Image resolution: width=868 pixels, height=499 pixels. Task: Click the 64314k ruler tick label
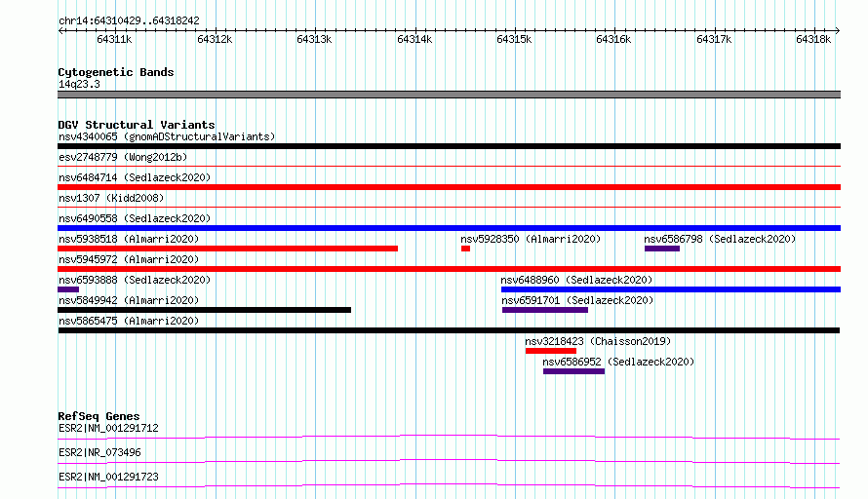[414, 39]
